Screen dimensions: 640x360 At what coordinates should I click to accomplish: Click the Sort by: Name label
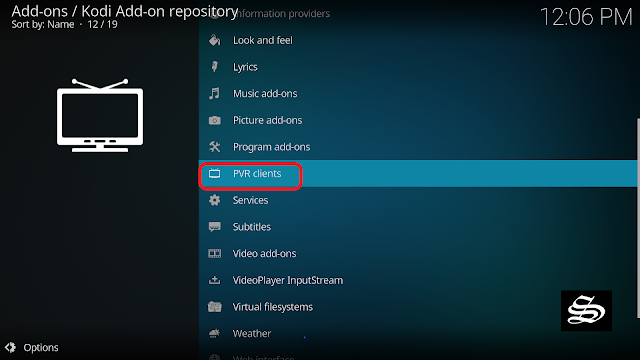pos(43,24)
